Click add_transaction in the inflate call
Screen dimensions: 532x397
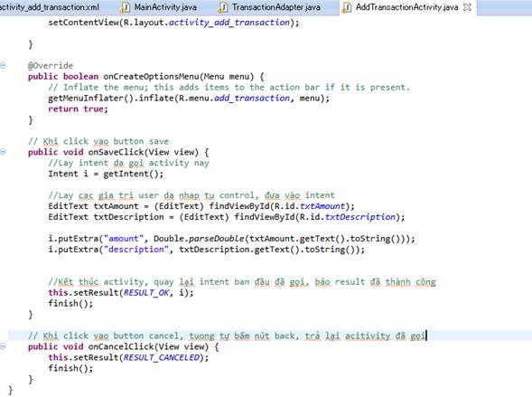point(252,99)
